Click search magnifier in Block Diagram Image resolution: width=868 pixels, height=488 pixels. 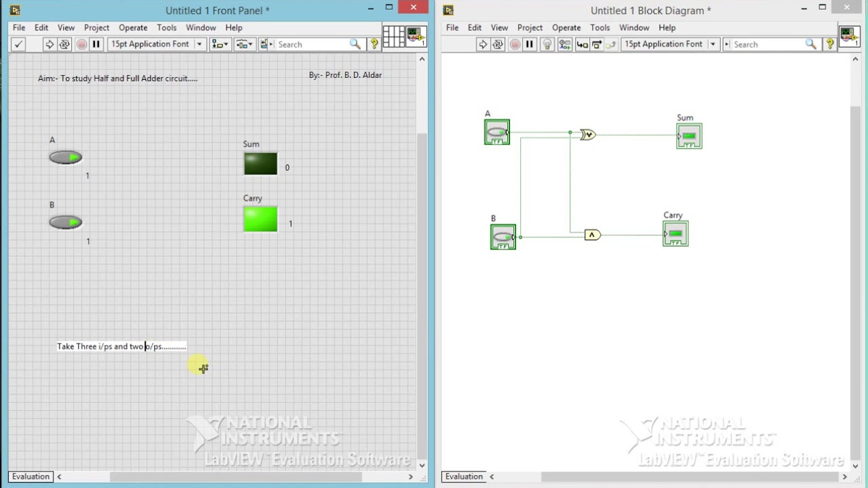pyautogui.click(x=811, y=44)
